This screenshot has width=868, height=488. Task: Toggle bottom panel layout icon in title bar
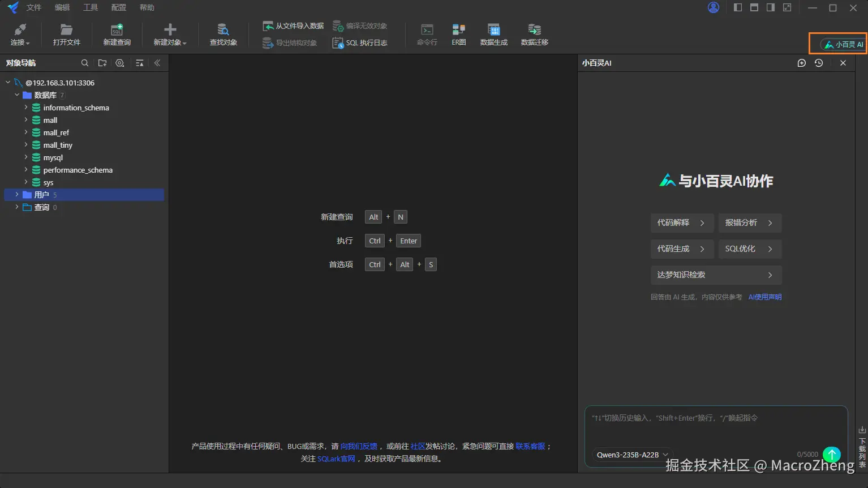pos(754,7)
